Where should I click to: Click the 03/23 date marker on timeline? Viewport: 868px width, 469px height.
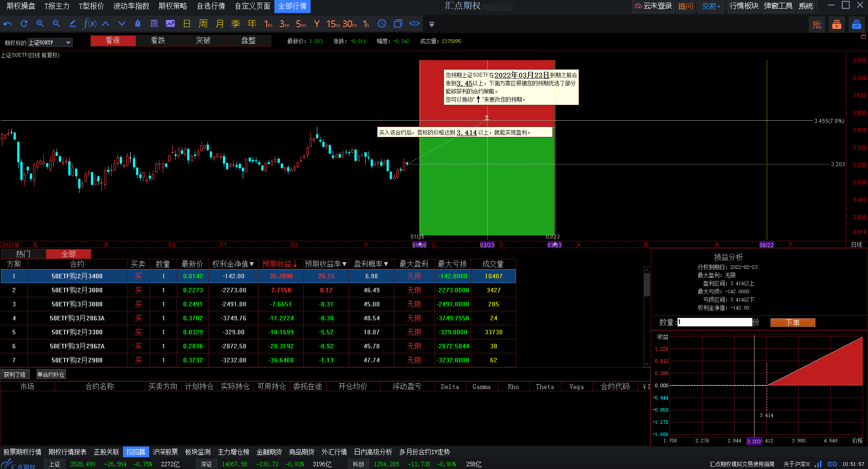coord(554,245)
